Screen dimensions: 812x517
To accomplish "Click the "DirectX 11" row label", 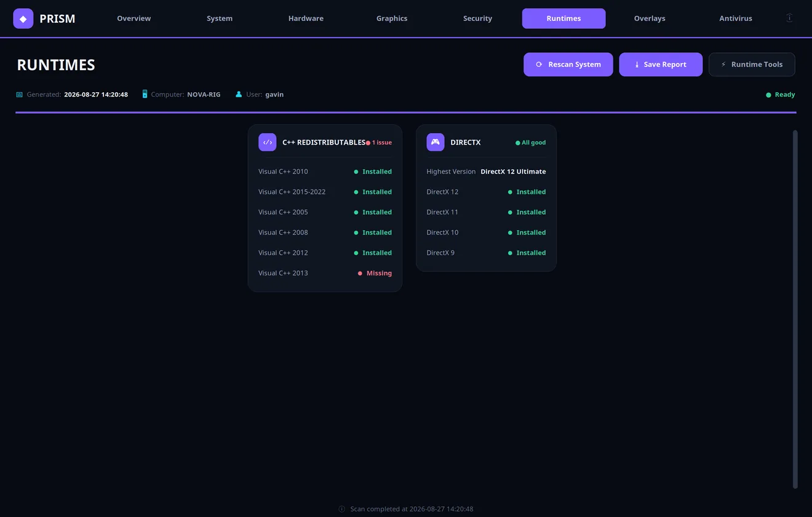I will click(x=442, y=212).
